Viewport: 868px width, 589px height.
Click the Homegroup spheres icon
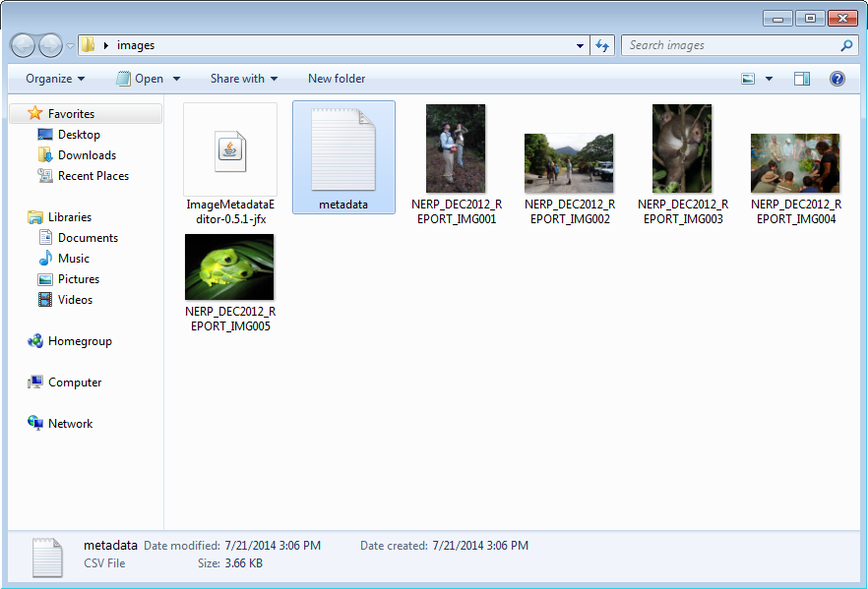click(x=34, y=340)
